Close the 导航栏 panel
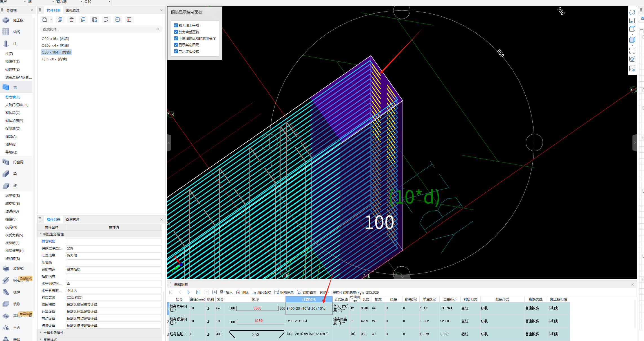The image size is (644, 341). pyautogui.click(x=32, y=10)
